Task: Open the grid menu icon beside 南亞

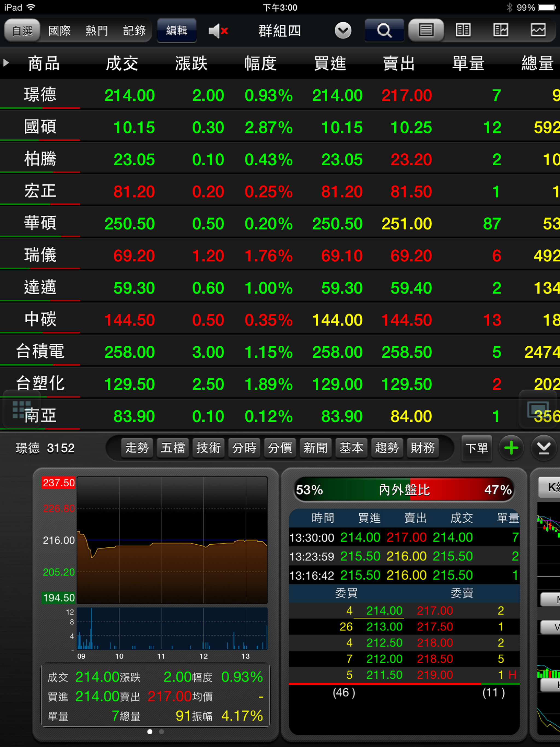Action: (22, 410)
